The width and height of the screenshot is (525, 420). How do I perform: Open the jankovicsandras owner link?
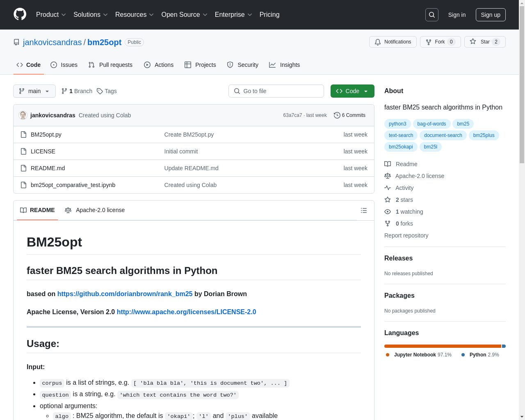click(x=52, y=42)
